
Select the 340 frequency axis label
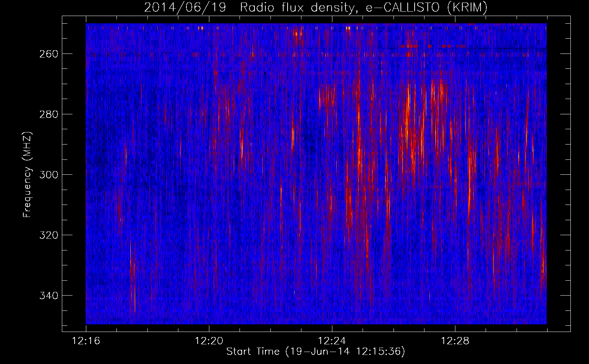click(x=49, y=296)
